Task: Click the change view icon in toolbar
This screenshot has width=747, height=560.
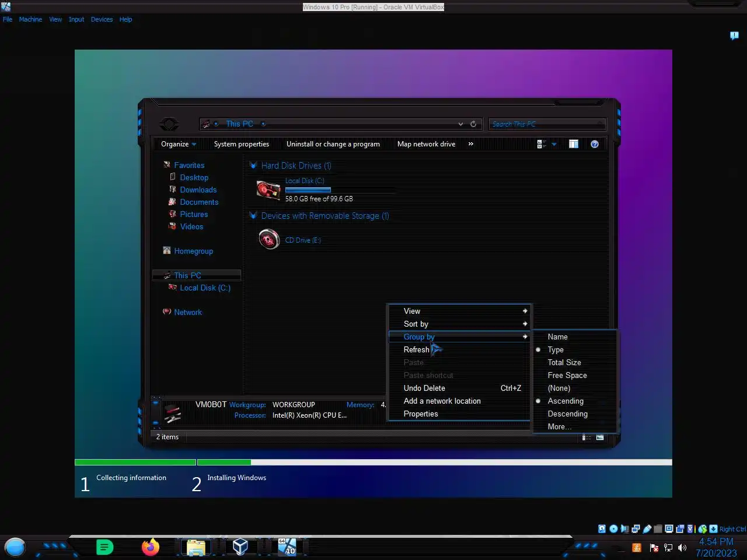Action: [x=542, y=144]
